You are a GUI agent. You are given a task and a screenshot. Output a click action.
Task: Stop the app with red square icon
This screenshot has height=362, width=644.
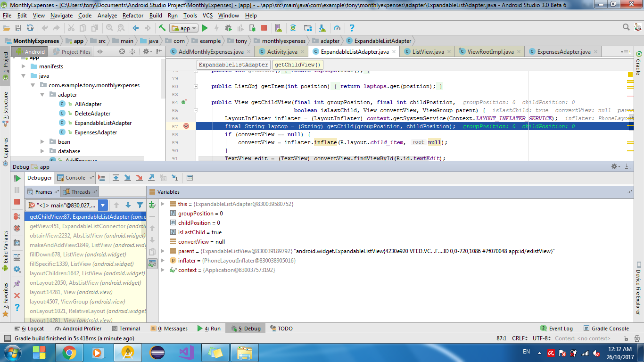(x=264, y=28)
